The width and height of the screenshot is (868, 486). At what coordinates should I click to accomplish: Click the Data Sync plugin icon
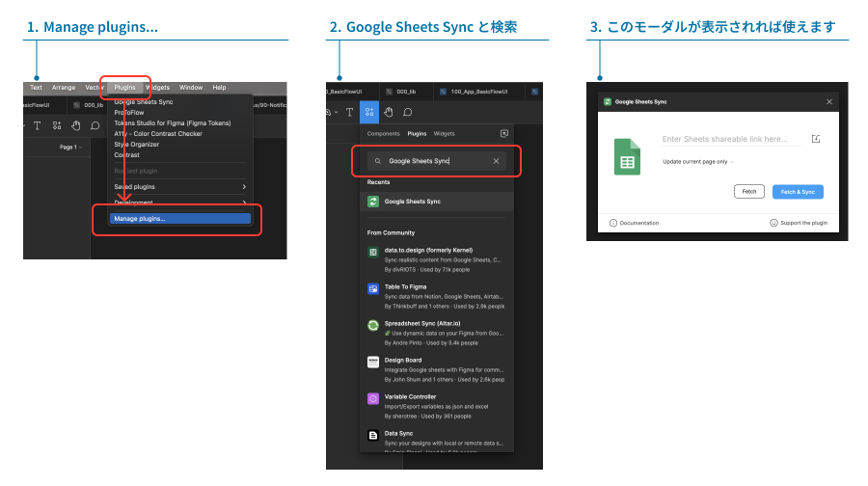(x=373, y=435)
